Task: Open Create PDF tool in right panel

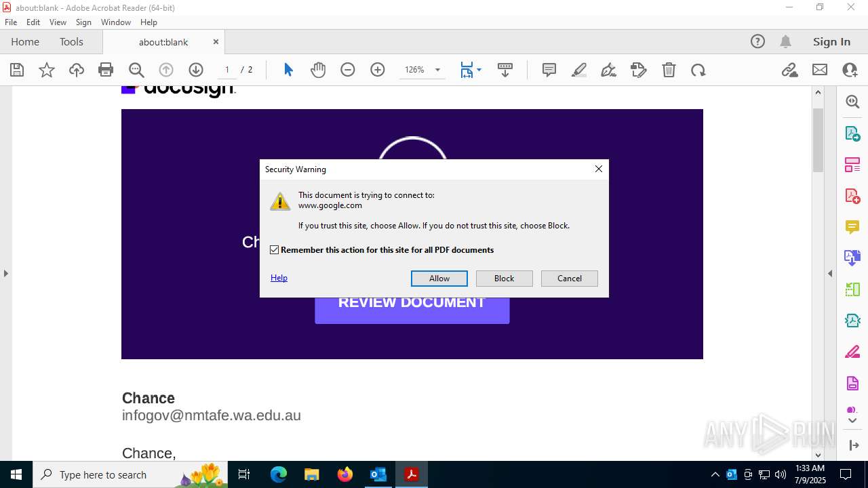Action: (852, 196)
